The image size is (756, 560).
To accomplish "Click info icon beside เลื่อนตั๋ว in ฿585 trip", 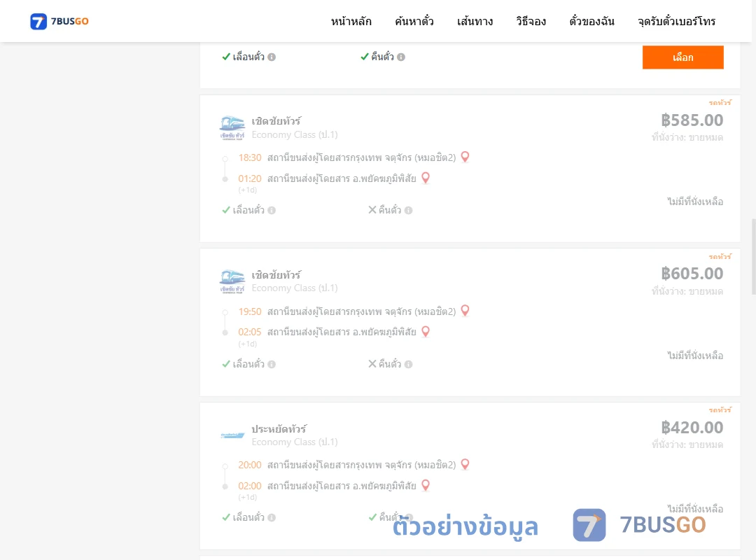I will pyautogui.click(x=272, y=210).
